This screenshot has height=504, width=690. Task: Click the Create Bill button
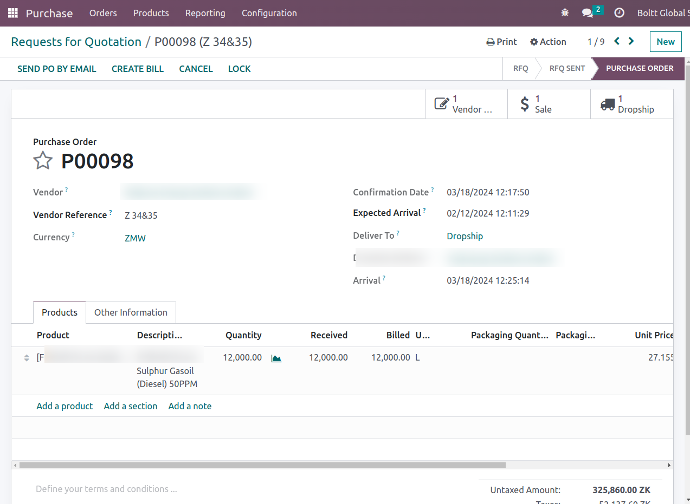[138, 69]
